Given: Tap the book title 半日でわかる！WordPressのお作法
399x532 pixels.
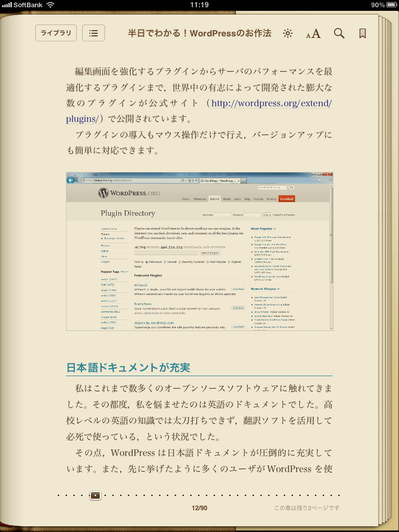Looking at the screenshot, I should (x=199, y=33).
